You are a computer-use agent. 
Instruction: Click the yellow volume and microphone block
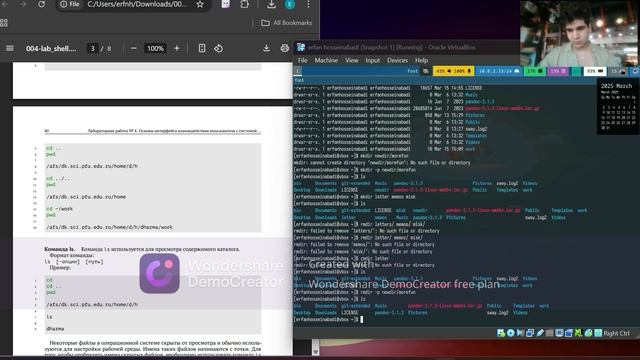pyautogui.click(x=453, y=71)
